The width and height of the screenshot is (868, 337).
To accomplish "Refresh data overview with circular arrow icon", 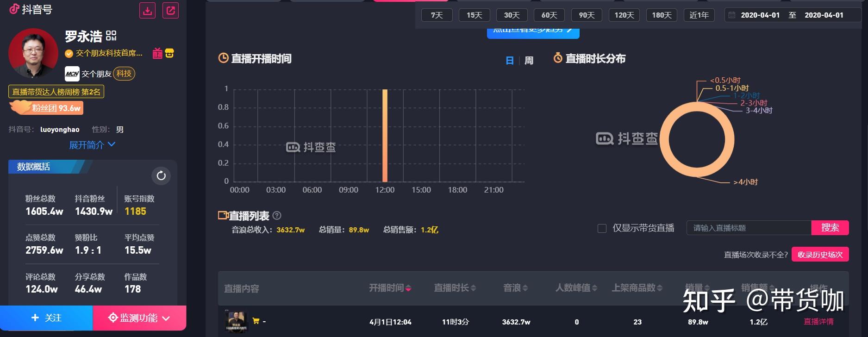I will 161,175.
